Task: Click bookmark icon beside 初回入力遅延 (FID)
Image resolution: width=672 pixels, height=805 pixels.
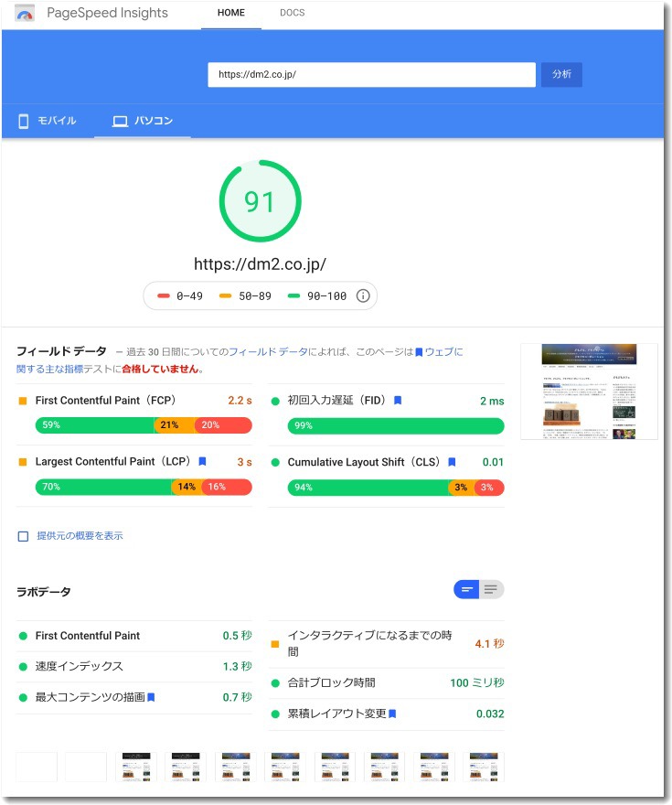Action: 398,401
